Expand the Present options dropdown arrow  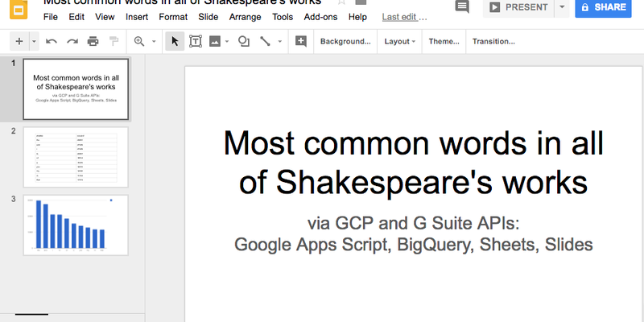click(x=562, y=8)
